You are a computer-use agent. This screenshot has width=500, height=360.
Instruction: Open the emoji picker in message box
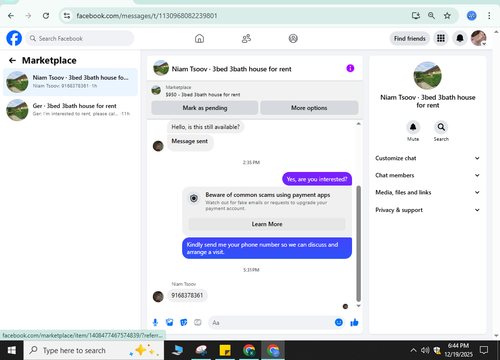coord(339,322)
